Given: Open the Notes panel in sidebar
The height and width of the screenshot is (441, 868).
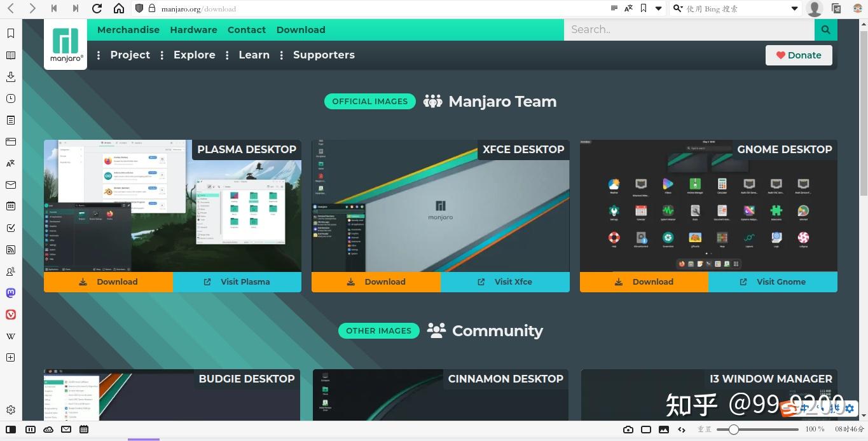Looking at the screenshot, I should [11, 120].
